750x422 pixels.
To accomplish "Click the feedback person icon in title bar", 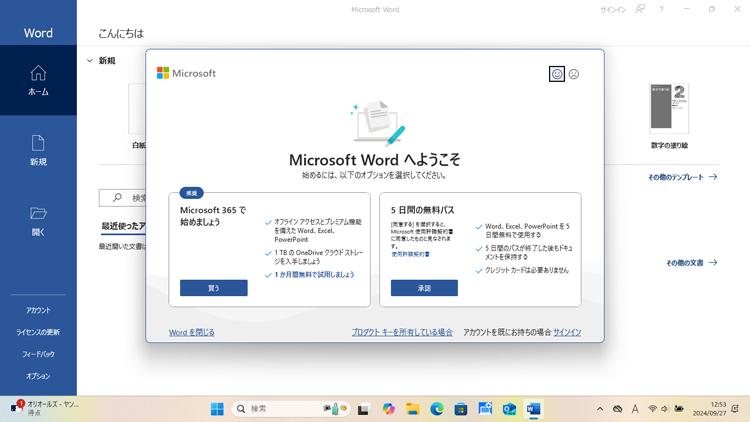I will point(640,9).
